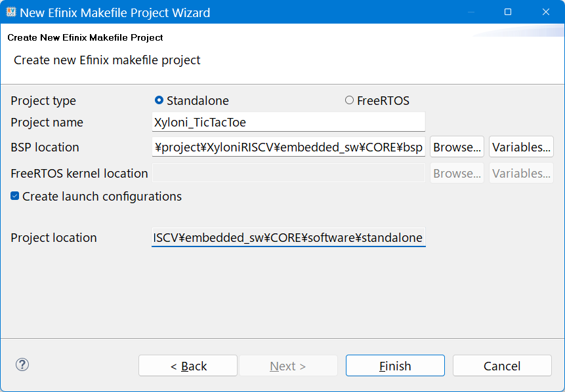Screen dimensions: 565x392
Task: Click the Efinix wizard title bar icon
Action: pos(11,12)
